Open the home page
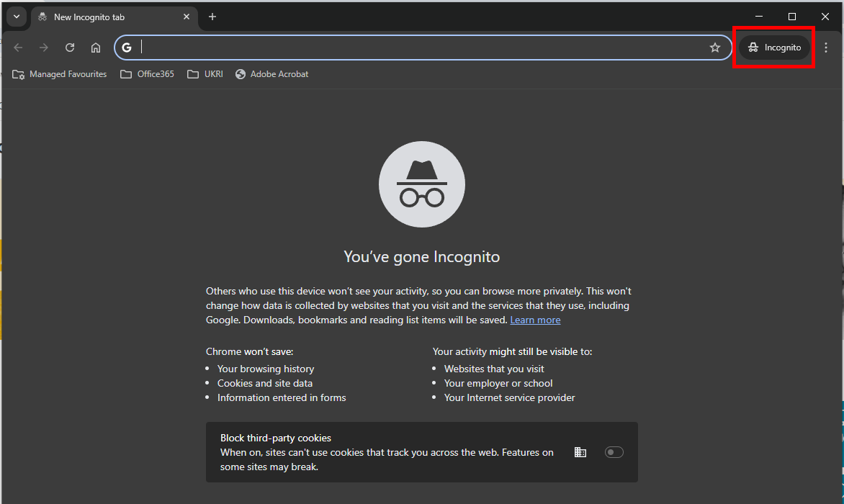 point(95,48)
